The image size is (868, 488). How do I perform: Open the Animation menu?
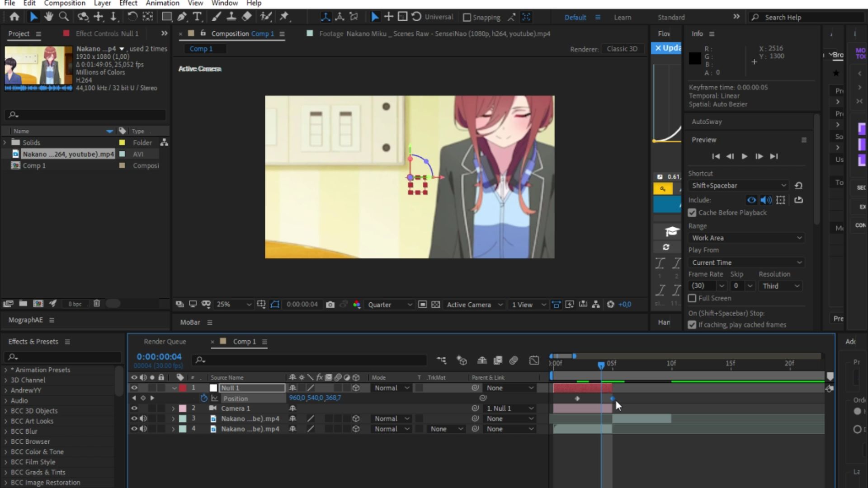tap(162, 3)
